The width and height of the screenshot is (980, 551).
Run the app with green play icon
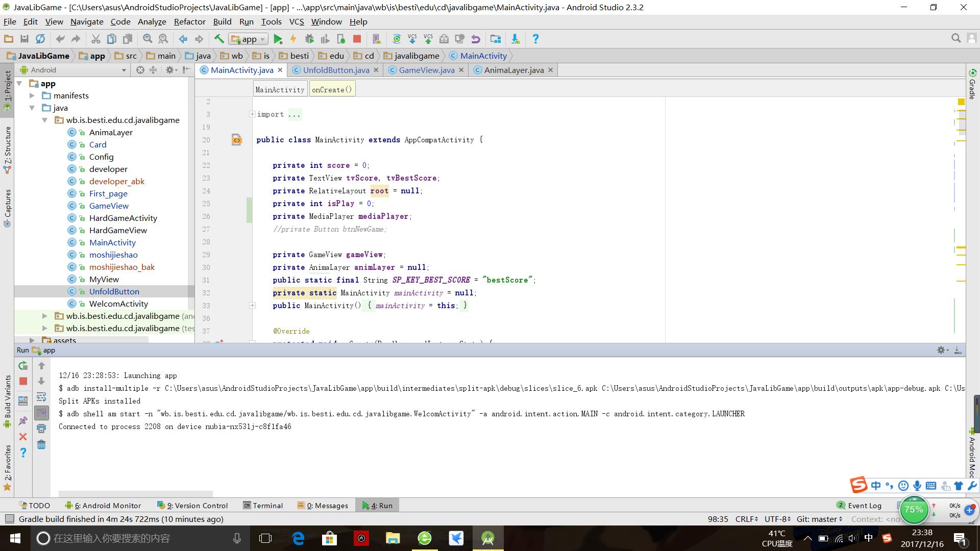click(x=278, y=39)
